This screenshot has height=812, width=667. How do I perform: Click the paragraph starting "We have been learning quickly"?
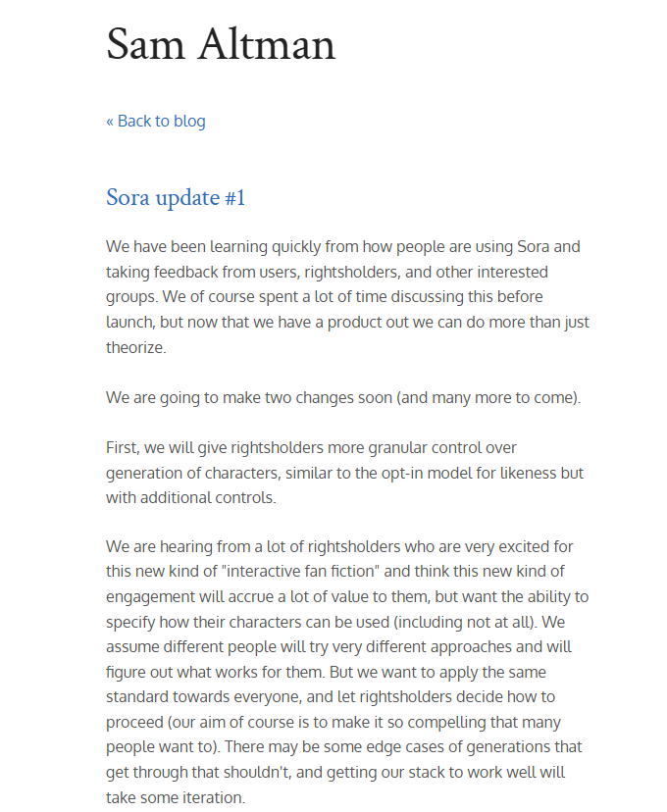(x=347, y=296)
